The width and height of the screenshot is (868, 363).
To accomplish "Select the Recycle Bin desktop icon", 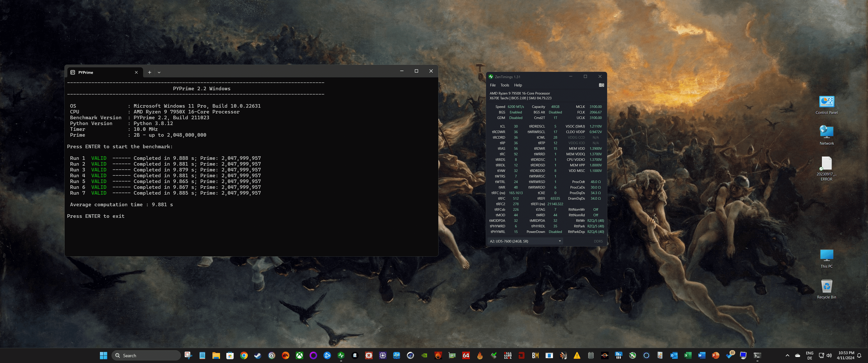I will click(x=826, y=289).
